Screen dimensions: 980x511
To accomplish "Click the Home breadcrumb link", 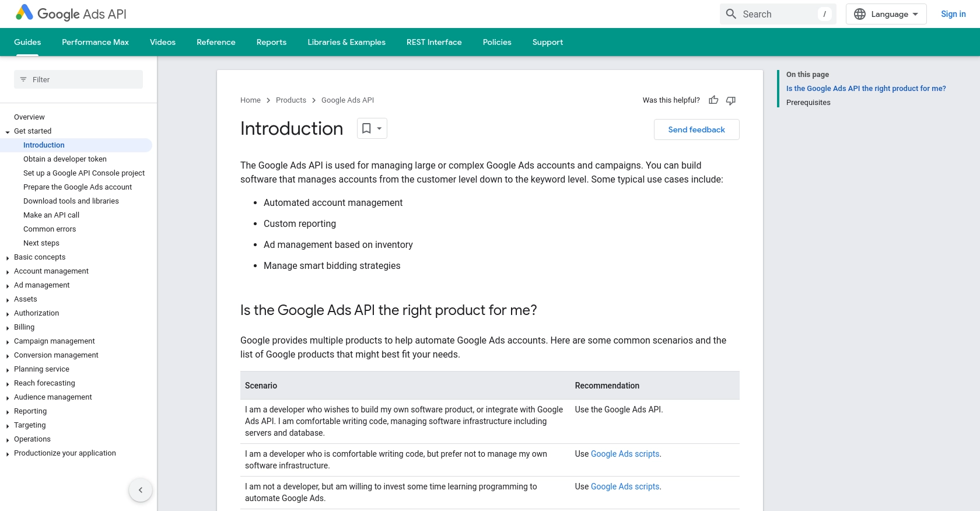I will click(250, 100).
